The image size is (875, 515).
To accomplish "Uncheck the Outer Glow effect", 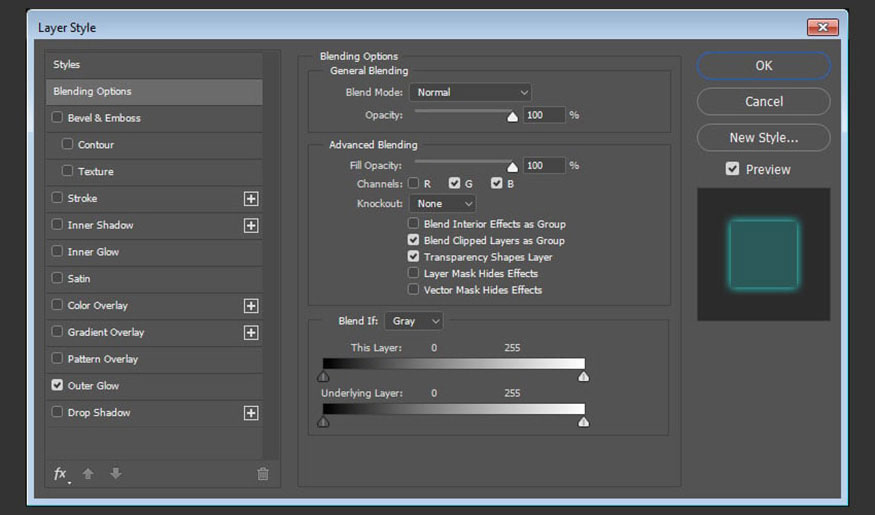I will (x=57, y=385).
